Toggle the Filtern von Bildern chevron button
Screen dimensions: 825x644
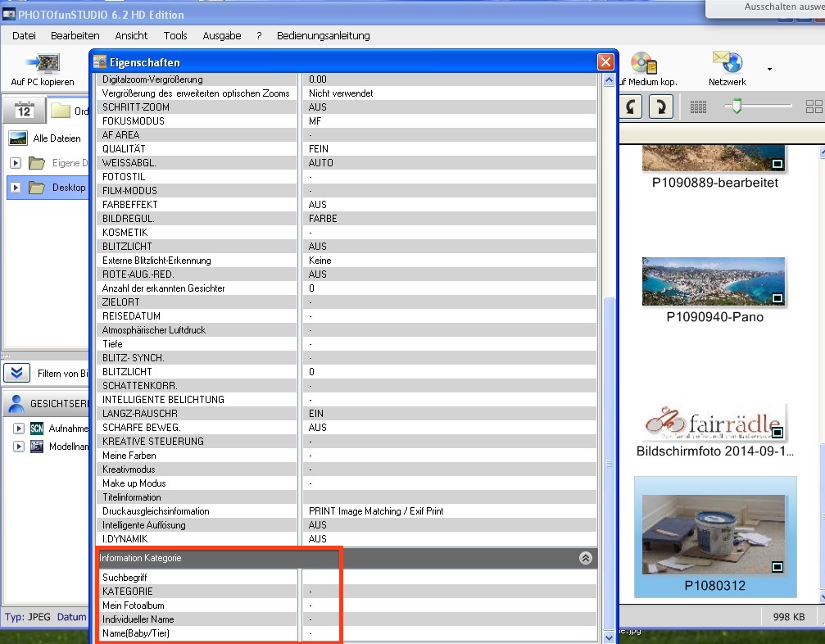click(16, 374)
